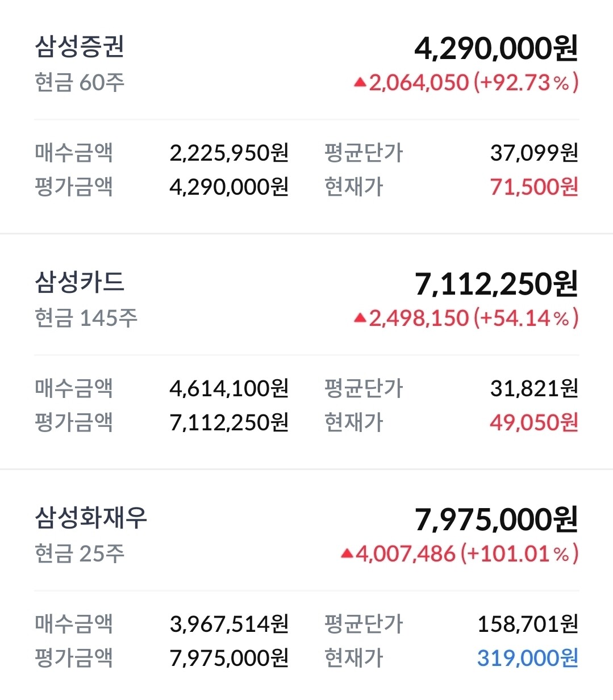The width and height of the screenshot is (613, 700).
Task: Open the 삼성화재우 stock holding
Action: coord(91,518)
